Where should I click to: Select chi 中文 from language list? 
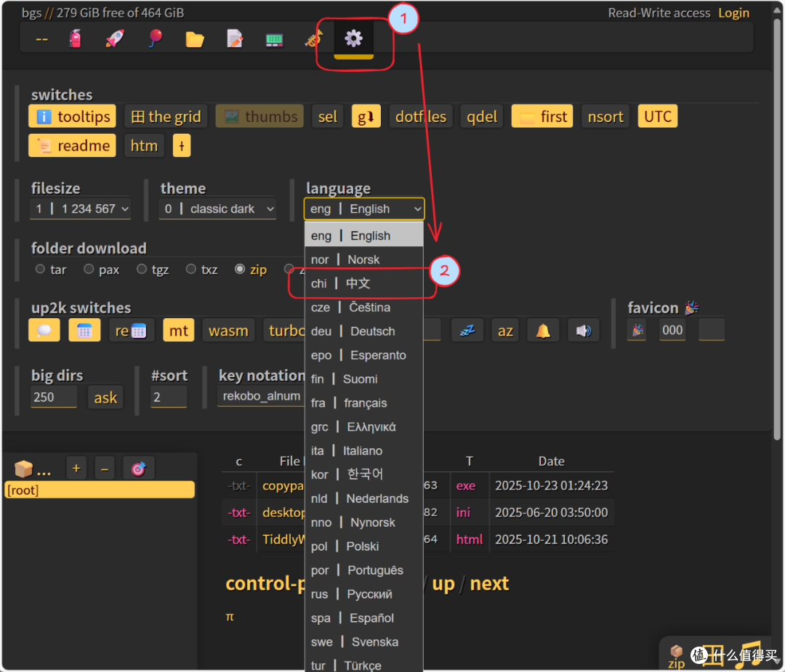click(x=364, y=283)
